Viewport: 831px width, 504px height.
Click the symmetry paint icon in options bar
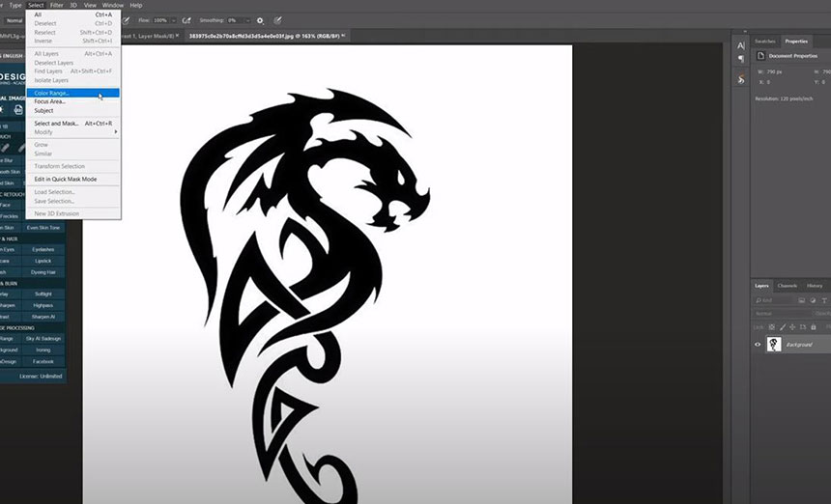click(x=278, y=19)
